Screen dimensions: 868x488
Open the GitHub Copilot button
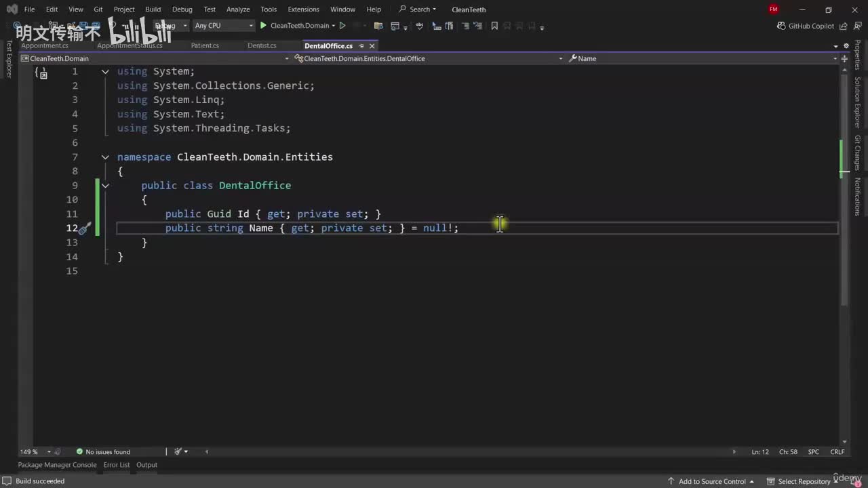806,26
